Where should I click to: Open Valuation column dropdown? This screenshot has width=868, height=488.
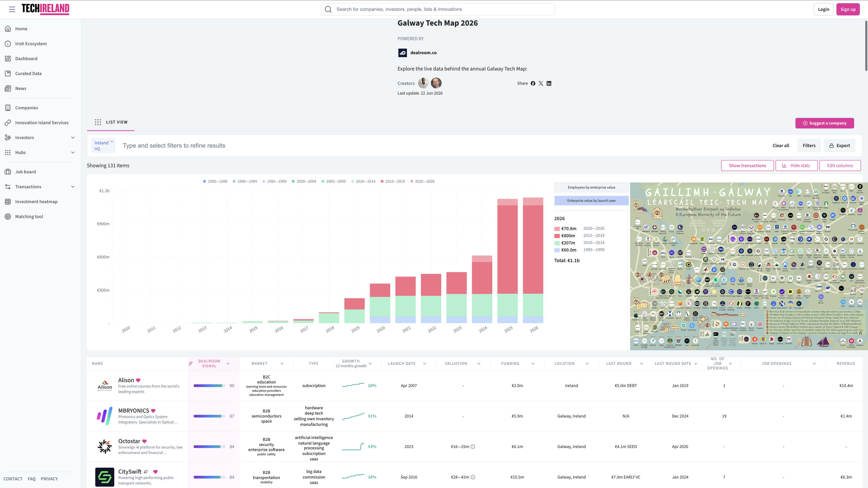point(479,364)
